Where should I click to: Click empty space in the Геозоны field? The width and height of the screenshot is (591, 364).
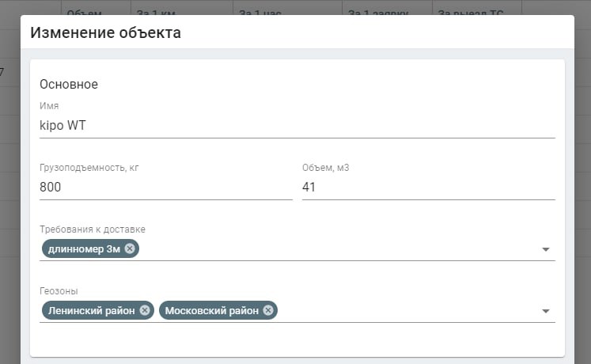click(x=403, y=310)
